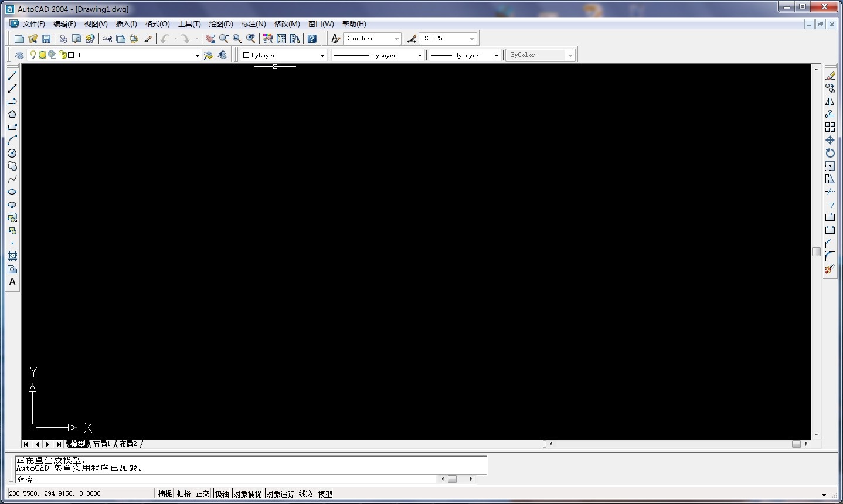843x504 pixels.
Task: Open the layer control dropdown
Action: point(197,55)
